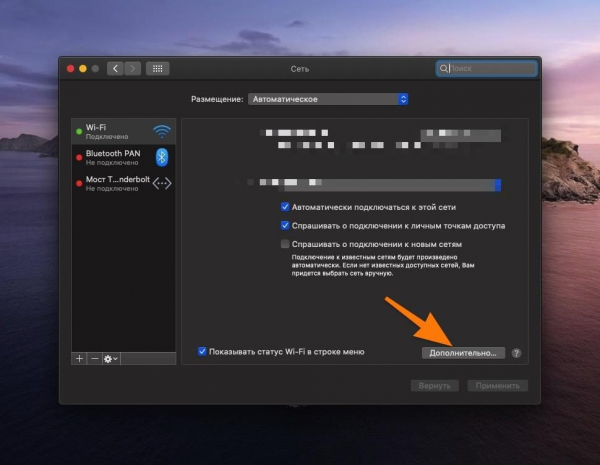The image size is (600, 465).
Task: Toggle 'Показывать статус Wi-Fi в строке меню'
Action: [202, 351]
